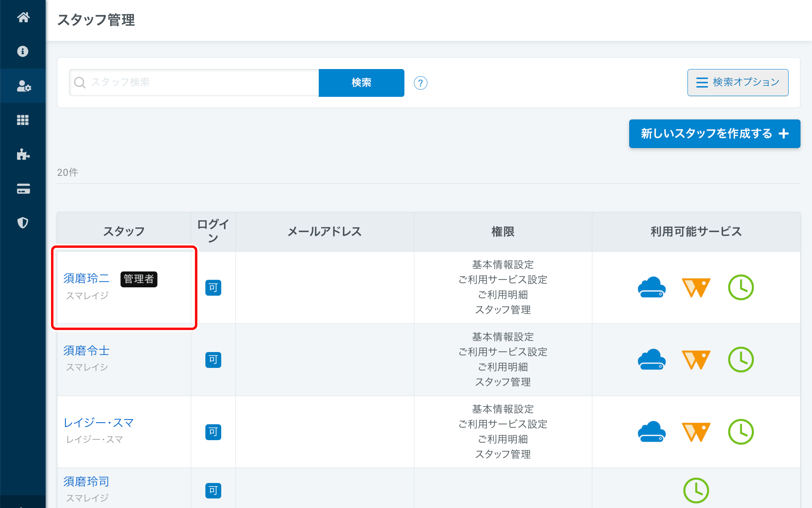
Task: Click the 管理者 badge next to 須磨玲二
Action: coord(139,279)
